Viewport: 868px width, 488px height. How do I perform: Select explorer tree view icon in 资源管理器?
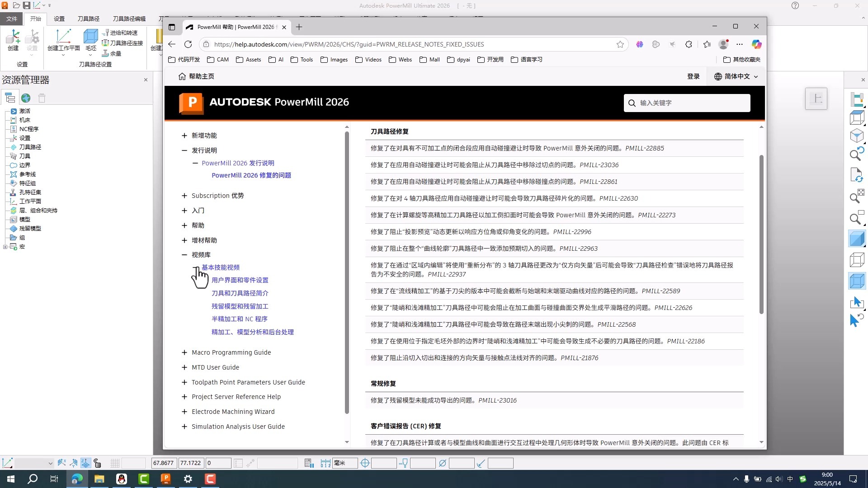tap(10, 98)
